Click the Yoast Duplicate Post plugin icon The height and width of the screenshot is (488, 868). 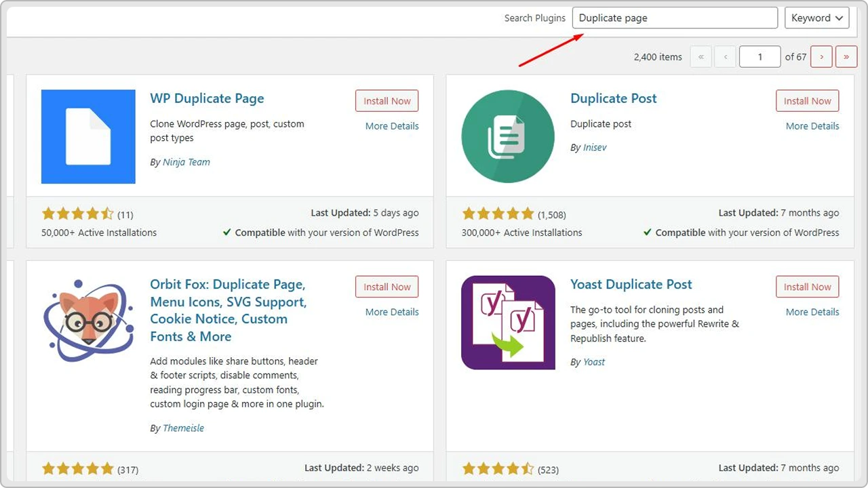pos(507,323)
